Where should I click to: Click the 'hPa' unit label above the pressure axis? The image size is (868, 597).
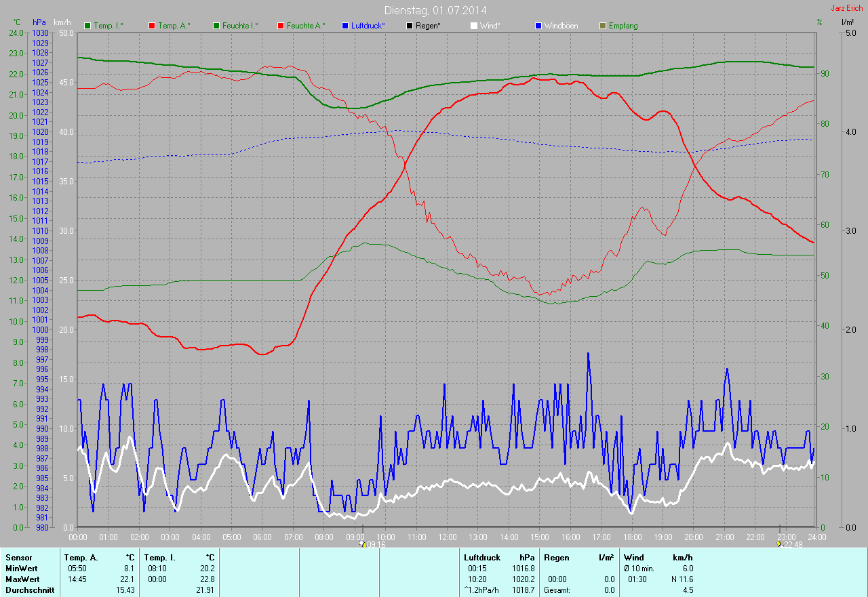pyautogui.click(x=39, y=22)
